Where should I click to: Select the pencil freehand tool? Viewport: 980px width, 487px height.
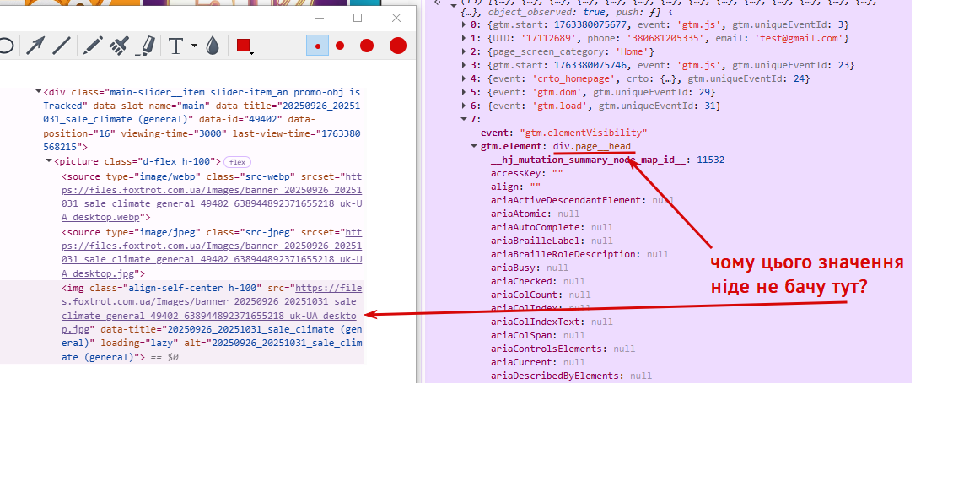click(93, 46)
